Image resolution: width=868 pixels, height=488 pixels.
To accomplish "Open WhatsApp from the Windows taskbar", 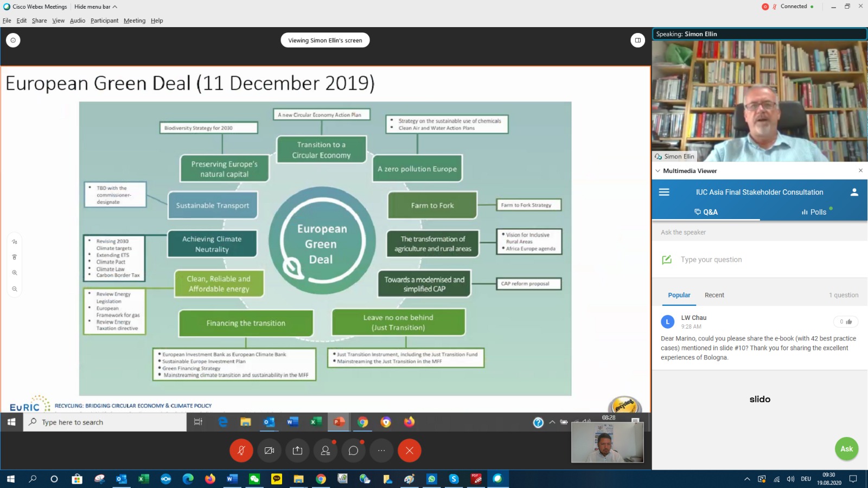I will pos(431,479).
